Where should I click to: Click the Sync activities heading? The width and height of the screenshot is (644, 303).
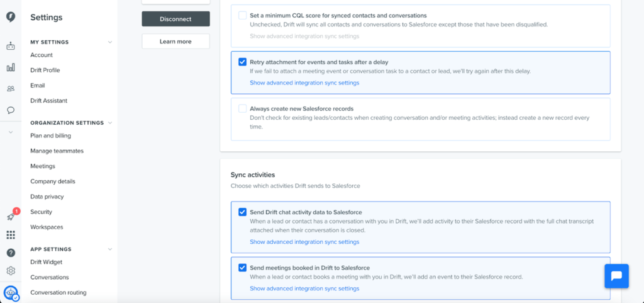(x=253, y=174)
